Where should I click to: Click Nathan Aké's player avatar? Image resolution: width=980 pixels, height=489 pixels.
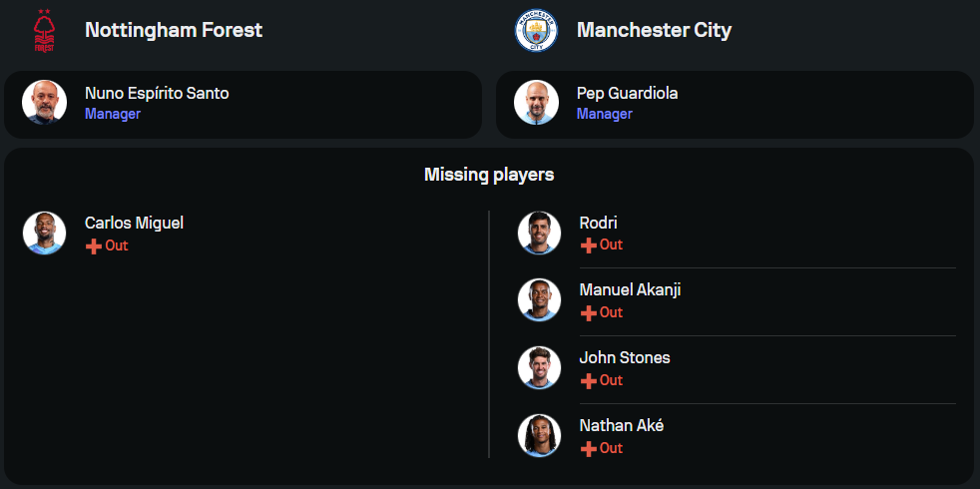click(539, 436)
